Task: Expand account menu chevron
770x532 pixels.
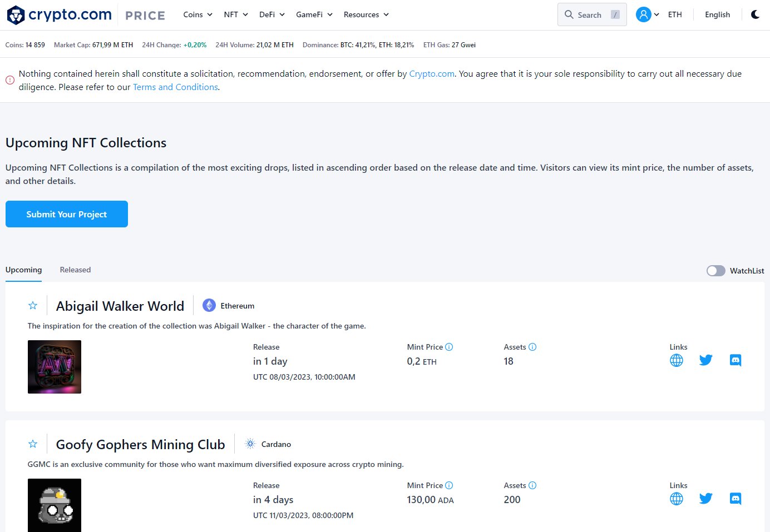Action: 657,14
